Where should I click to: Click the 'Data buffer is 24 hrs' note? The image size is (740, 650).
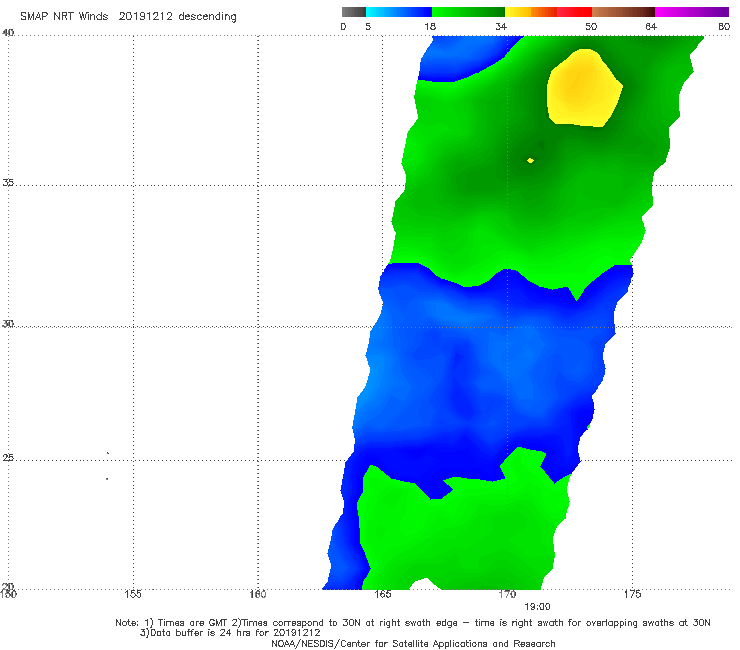230,633
